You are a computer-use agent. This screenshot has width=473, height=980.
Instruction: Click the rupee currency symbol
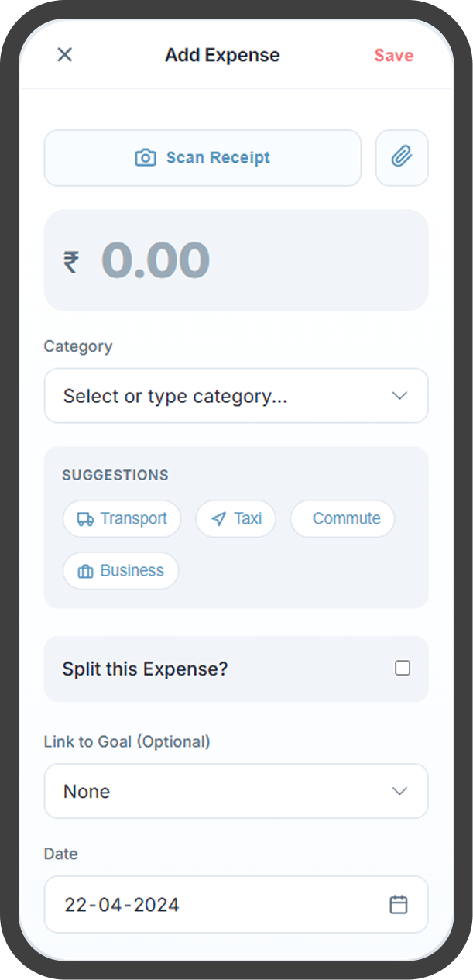point(71,261)
